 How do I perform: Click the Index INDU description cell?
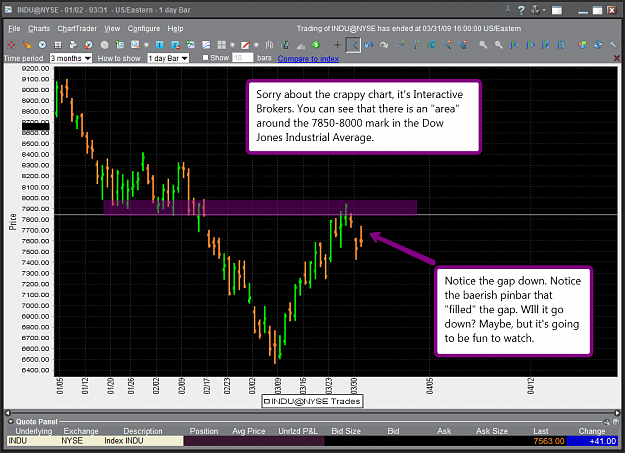tap(124, 441)
